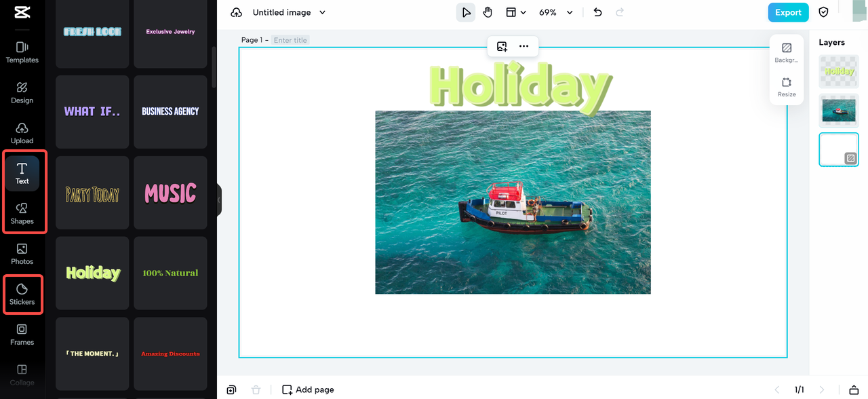Image resolution: width=868 pixels, height=399 pixels.
Task: Click the cloud save icon
Action: [x=236, y=12]
